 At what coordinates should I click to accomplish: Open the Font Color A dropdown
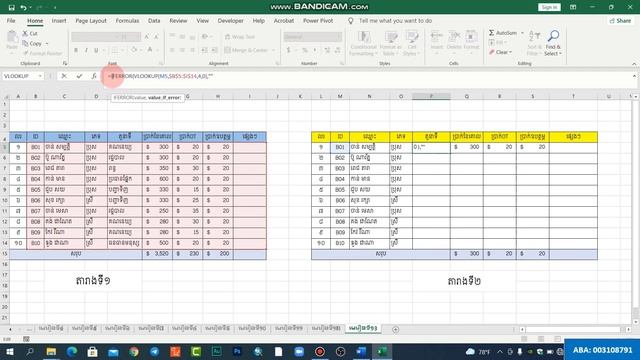pos(157,50)
